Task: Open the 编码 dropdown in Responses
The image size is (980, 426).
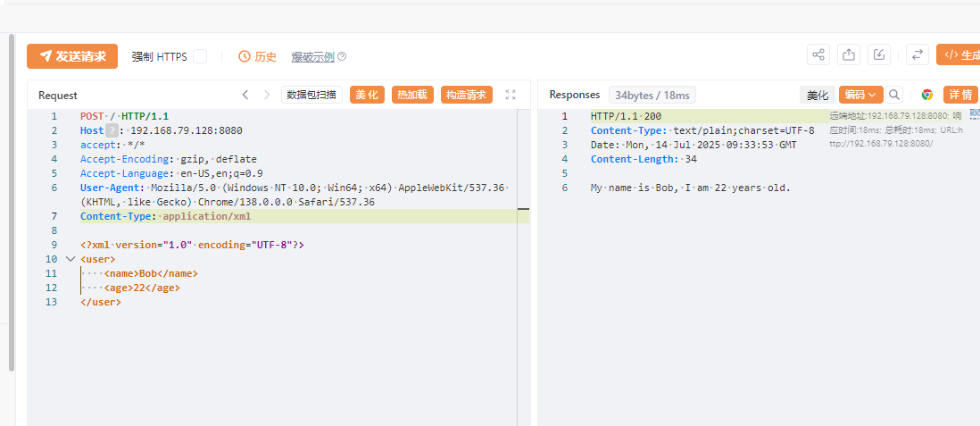Action: [x=860, y=95]
